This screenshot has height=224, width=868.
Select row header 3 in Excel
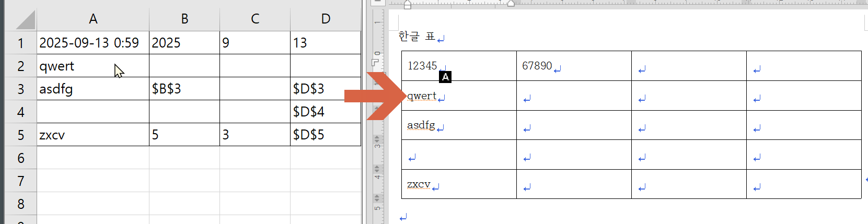point(21,89)
